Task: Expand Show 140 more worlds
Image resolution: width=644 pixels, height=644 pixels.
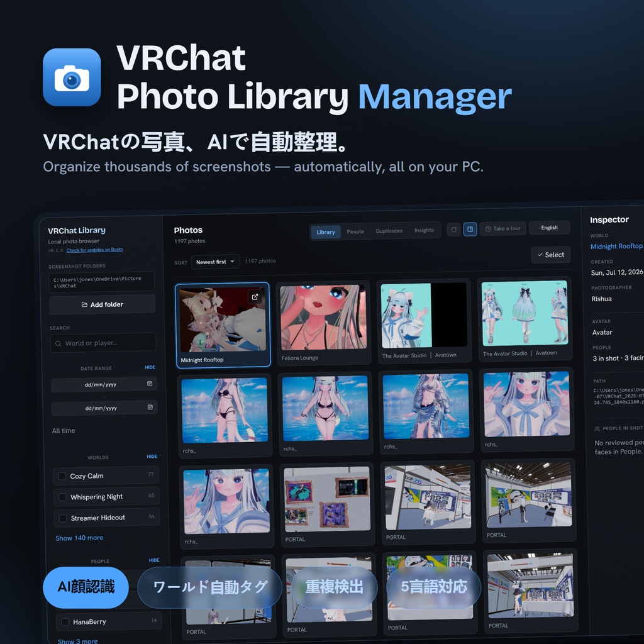Action: (x=79, y=538)
